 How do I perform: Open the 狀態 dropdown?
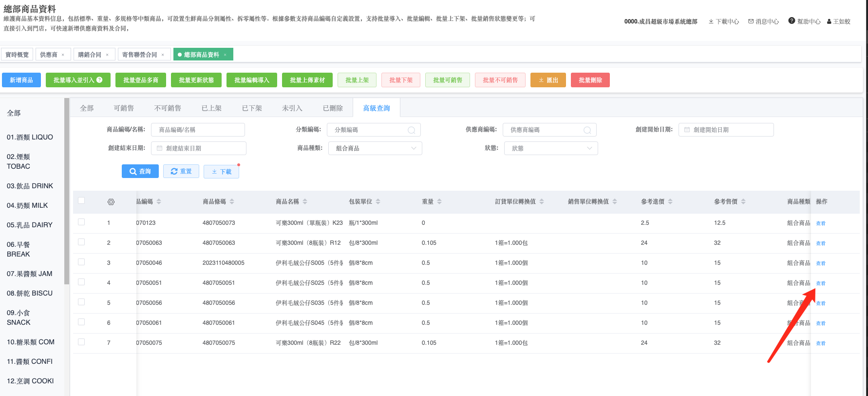coord(551,148)
